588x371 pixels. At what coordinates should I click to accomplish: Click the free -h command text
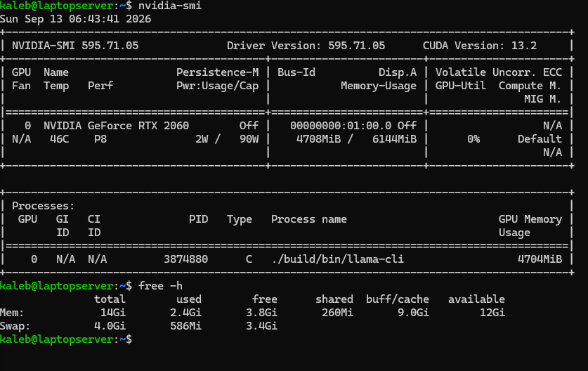click(x=160, y=286)
